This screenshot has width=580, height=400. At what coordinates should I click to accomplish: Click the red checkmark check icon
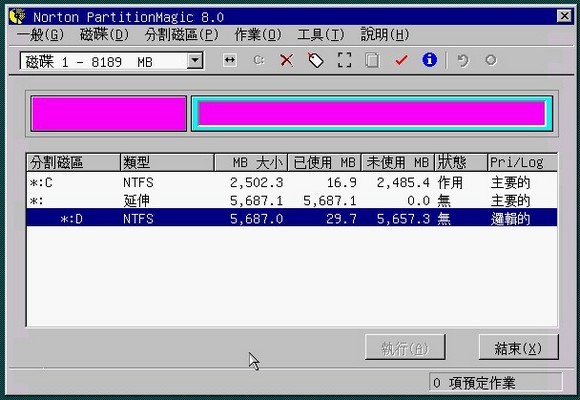coord(401,60)
